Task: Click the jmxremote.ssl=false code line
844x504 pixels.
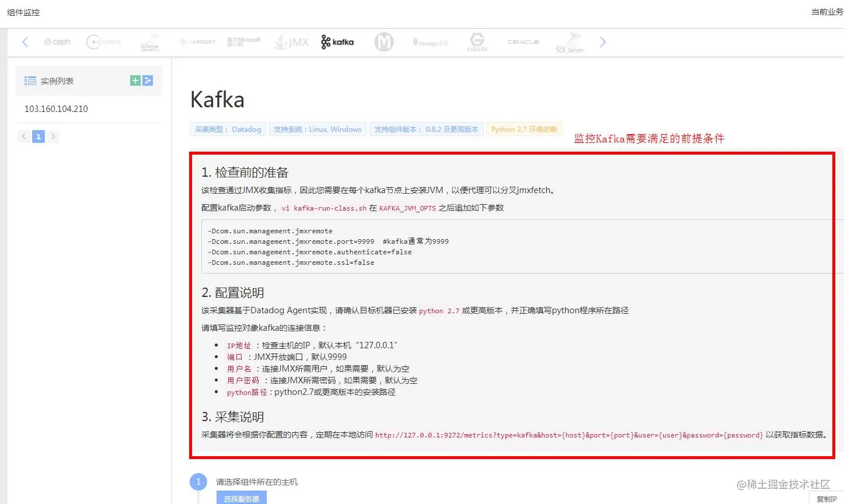Action: click(291, 262)
